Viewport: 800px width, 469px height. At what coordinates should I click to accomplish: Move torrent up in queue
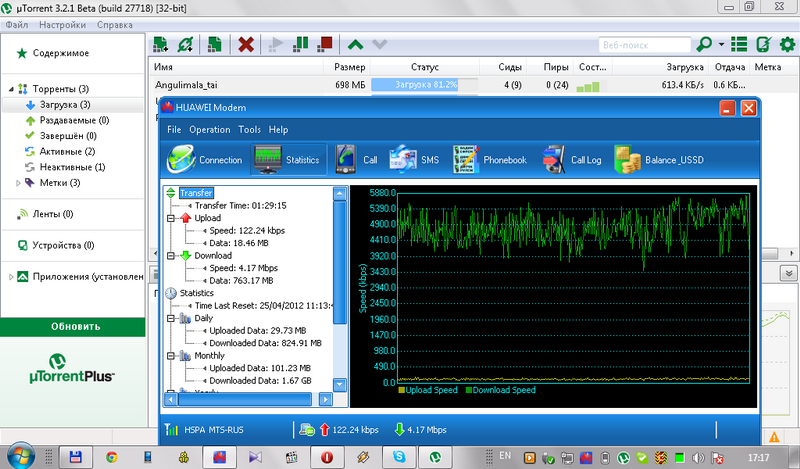[355, 44]
